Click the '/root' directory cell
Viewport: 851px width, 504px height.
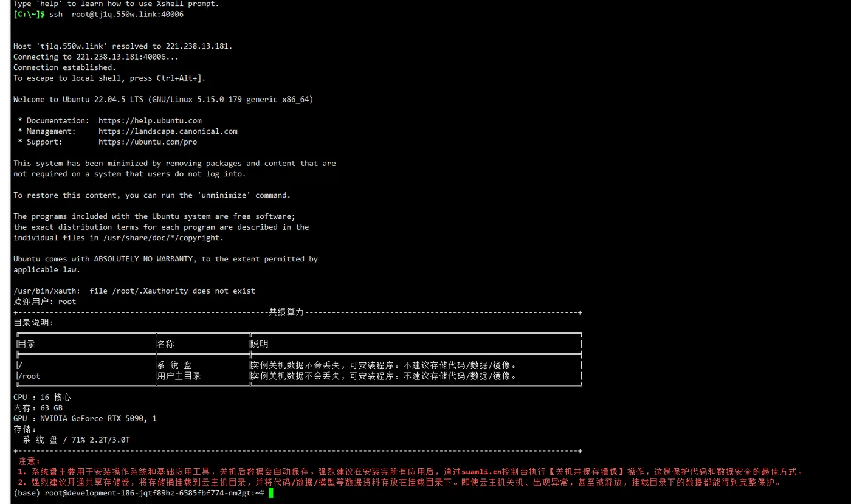(29, 376)
